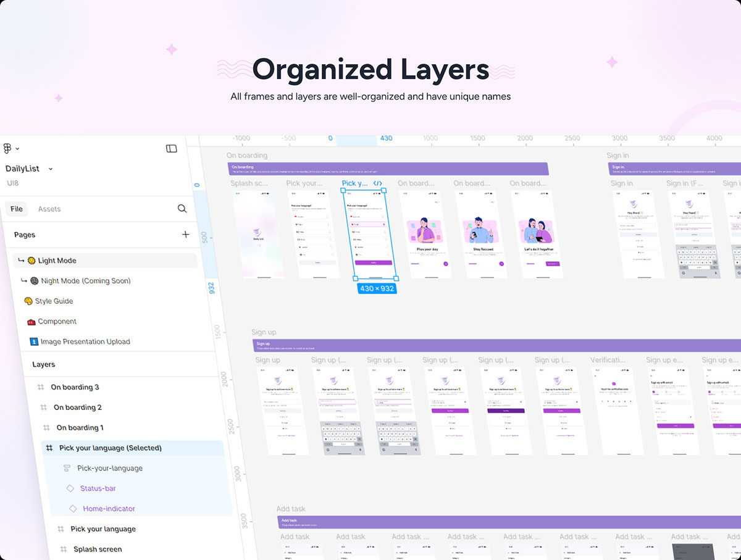Click the purple On boarding section banner
The height and width of the screenshot is (560, 741).
click(x=388, y=169)
